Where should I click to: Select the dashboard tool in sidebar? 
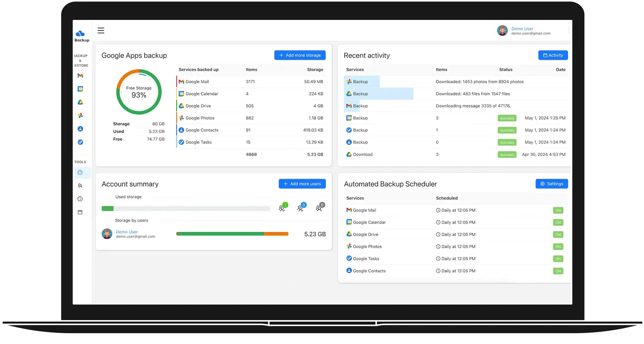point(80,172)
